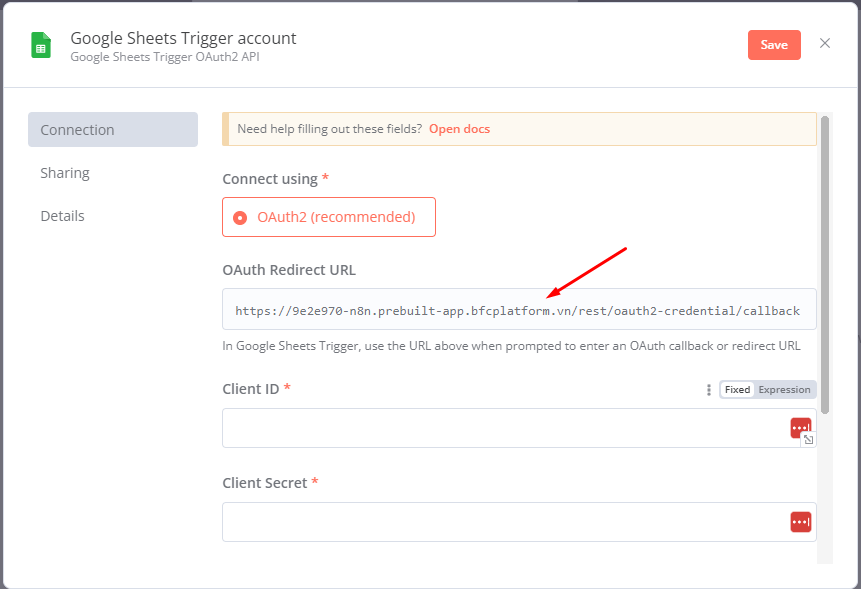Viewport: 861px width, 589px height.
Task: Open the Details tab
Action: point(63,216)
